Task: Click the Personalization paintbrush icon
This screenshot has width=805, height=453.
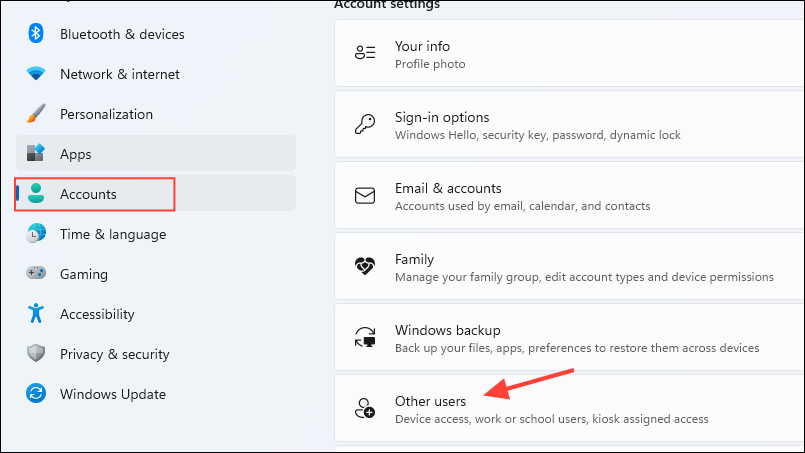Action: click(36, 114)
